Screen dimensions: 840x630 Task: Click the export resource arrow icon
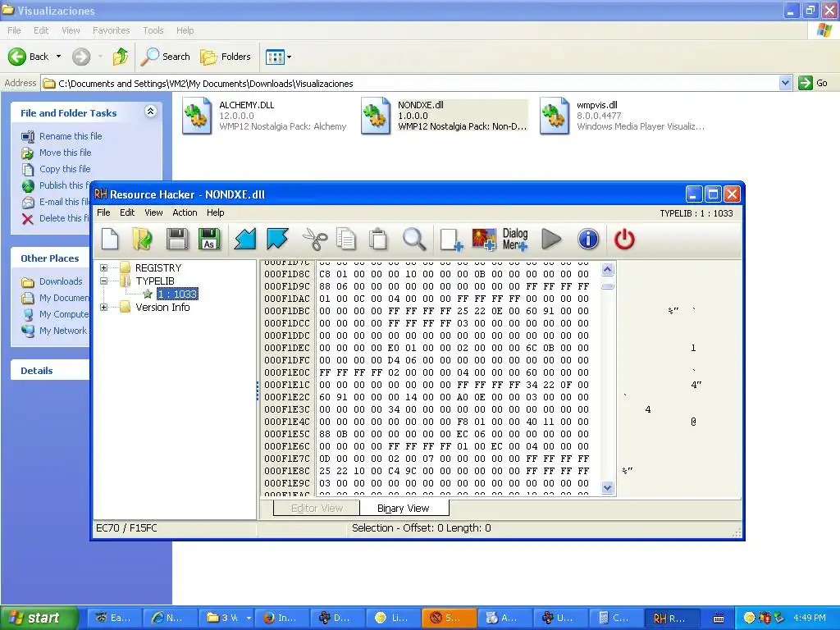tap(277, 239)
